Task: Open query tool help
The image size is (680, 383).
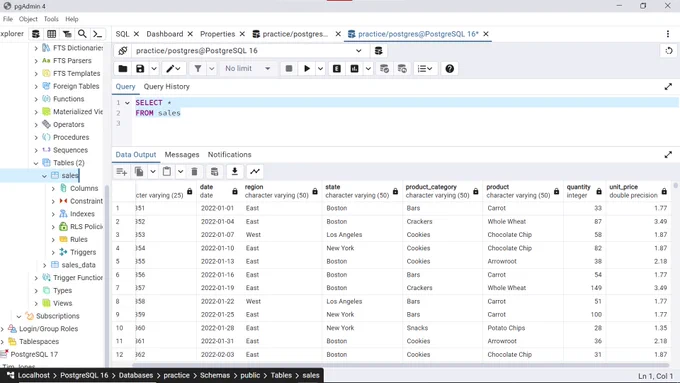Action: click(450, 69)
